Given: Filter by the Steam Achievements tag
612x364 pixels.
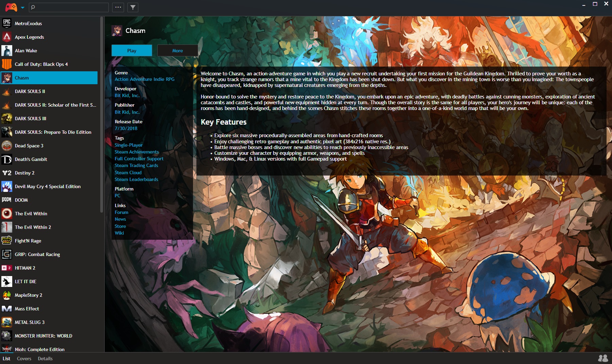Looking at the screenshot, I should [137, 152].
